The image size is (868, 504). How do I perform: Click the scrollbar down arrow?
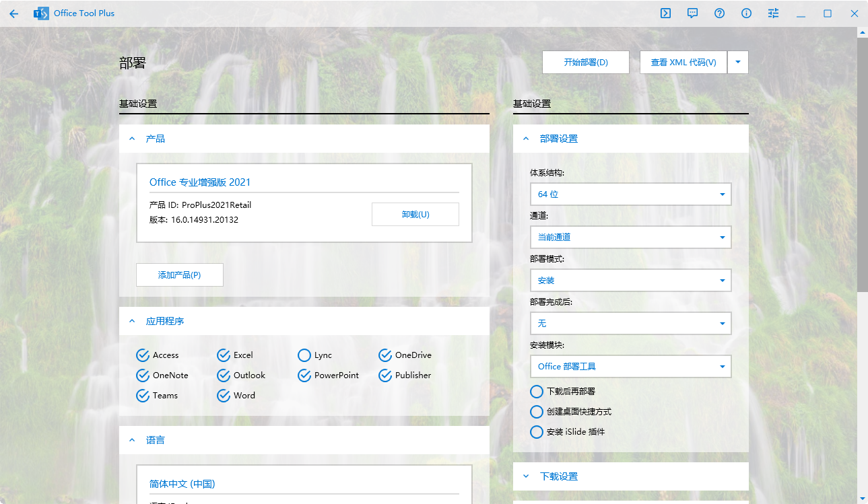point(862,499)
